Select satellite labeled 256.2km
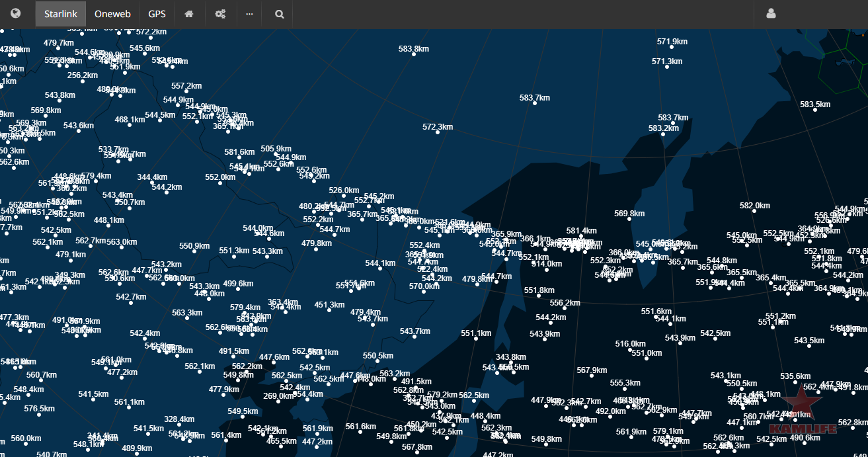The image size is (868, 457). click(x=83, y=75)
